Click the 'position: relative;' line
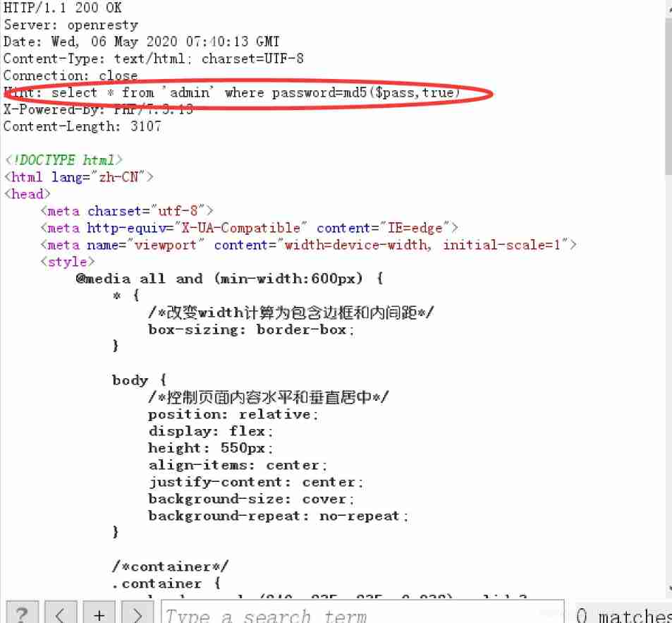 [233, 414]
